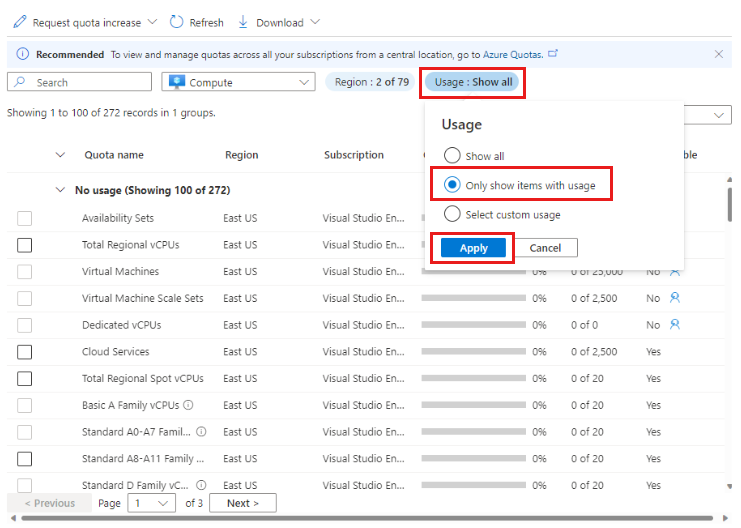Click the info icon beside Recommended
The width and height of the screenshot is (741, 528).
click(x=23, y=54)
